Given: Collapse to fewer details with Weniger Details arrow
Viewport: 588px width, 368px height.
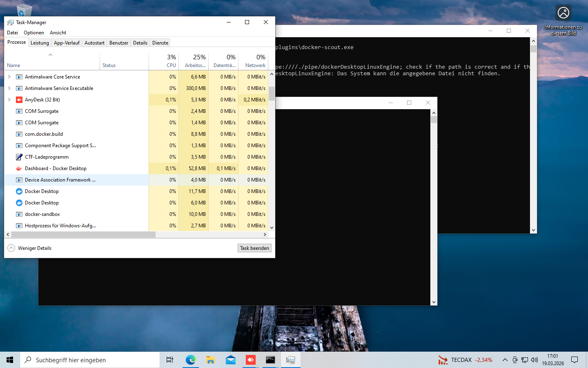Looking at the screenshot, I should pyautogui.click(x=11, y=248).
